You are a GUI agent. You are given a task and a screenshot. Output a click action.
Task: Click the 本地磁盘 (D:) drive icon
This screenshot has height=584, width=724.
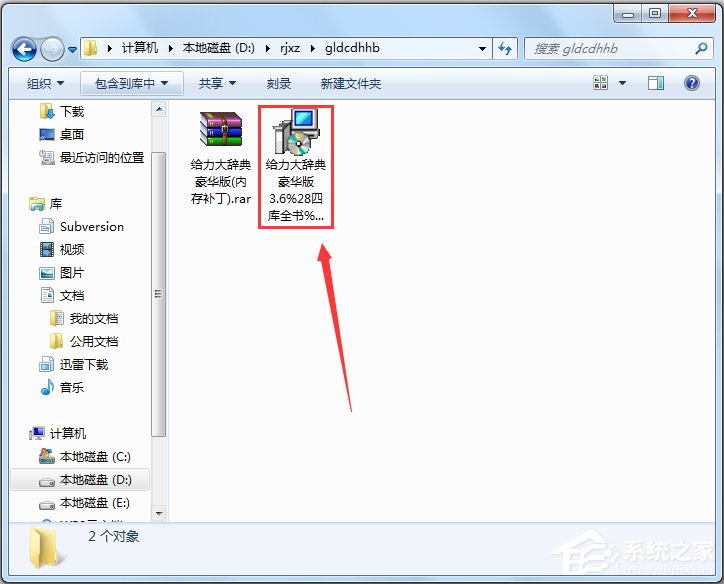[47, 482]
